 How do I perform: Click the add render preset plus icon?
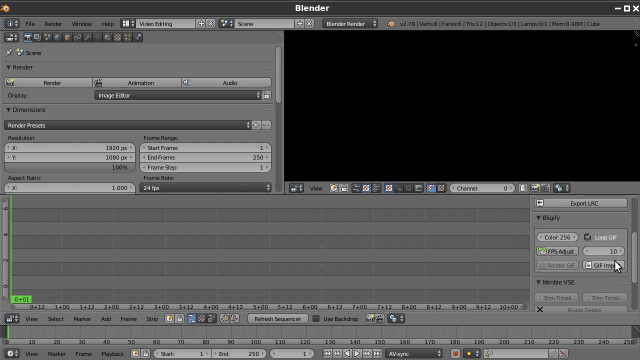256,125
